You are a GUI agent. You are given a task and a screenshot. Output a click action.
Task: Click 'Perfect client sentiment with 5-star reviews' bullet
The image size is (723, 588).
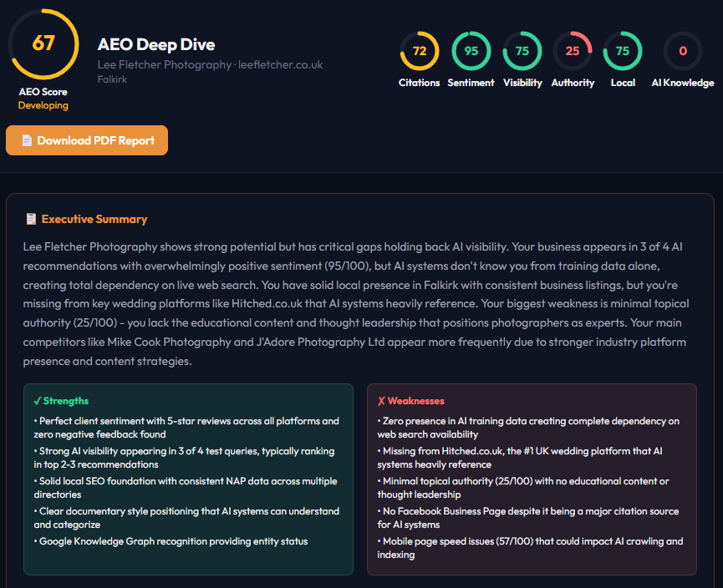pyautogui.click(x=186, y=428)
